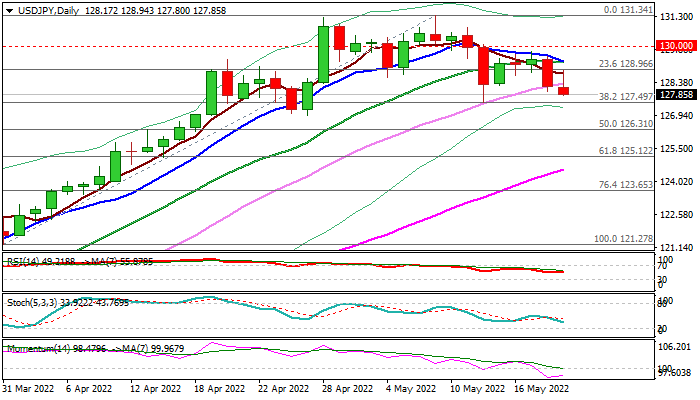Select the 4 May 2022 date label
This screenshot has height=400, width=700.
click(x=411, y=389)
